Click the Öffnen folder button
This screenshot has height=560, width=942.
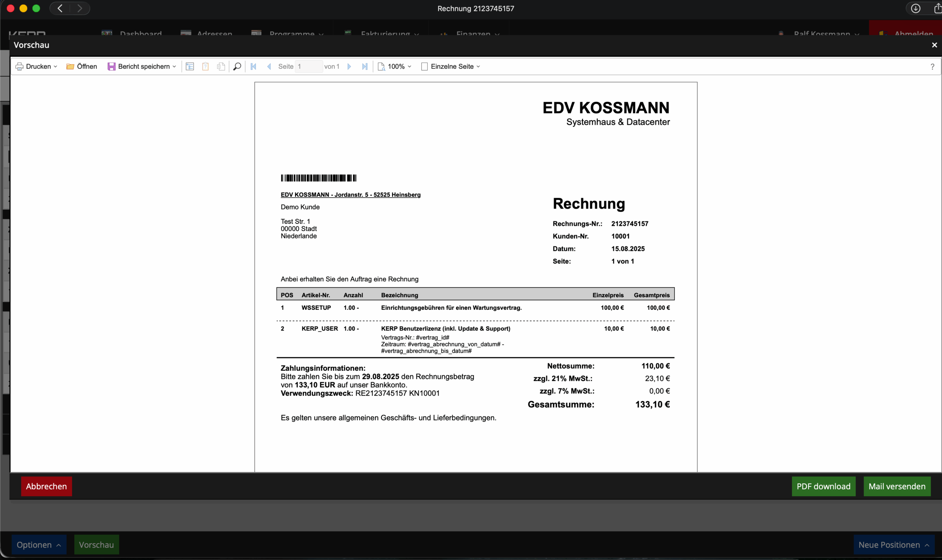pyautogui.click(x=82, y=67)
